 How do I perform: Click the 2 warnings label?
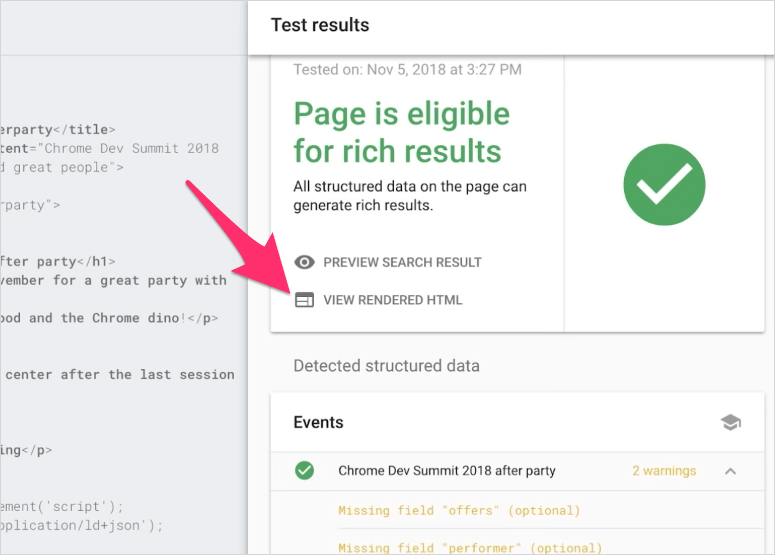(x=664, y=470)
